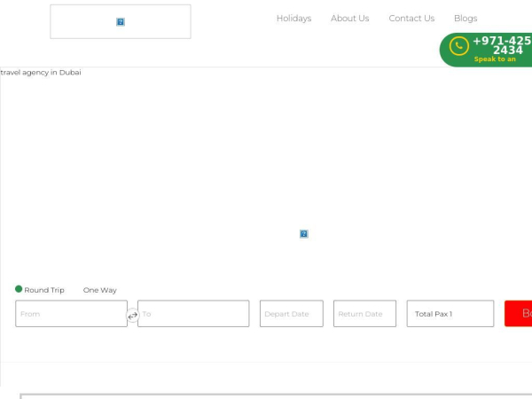Focus the From airport input field

[71, 314]
